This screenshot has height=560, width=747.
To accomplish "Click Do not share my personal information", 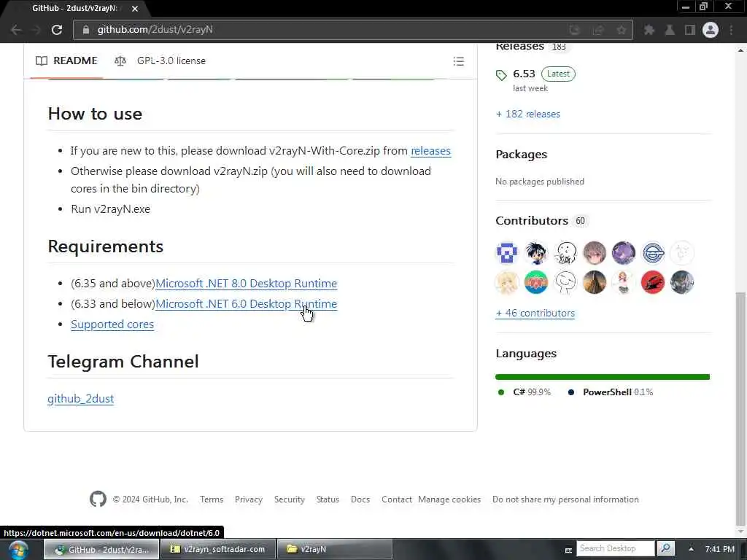I will (565, 499).
